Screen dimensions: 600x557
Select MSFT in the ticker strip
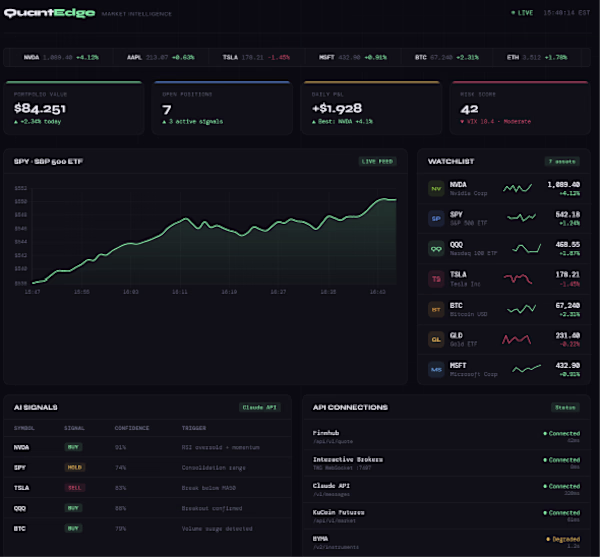(x=353, y=57)
